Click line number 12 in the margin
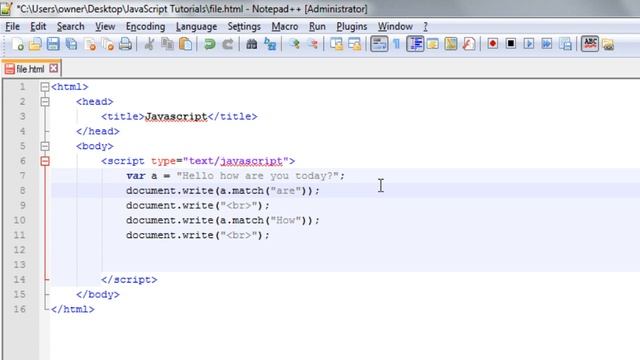The height and width of the screenshot is (360, 640). tap(20, 250)
